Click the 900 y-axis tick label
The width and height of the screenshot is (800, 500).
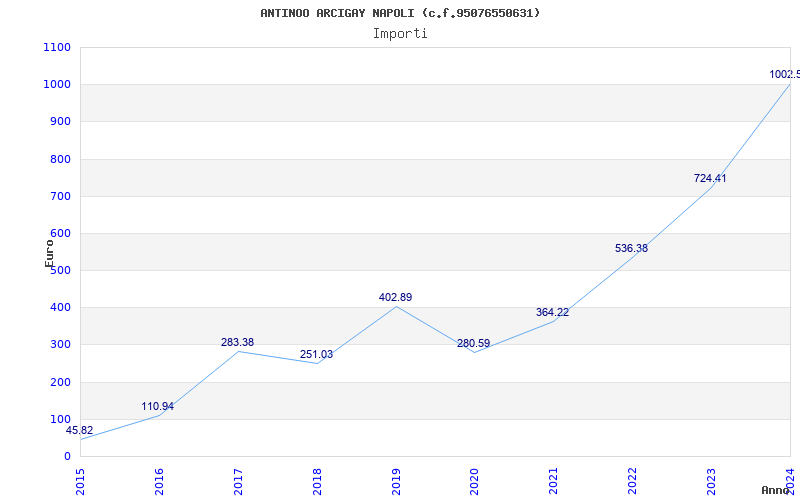click(60, 121)
